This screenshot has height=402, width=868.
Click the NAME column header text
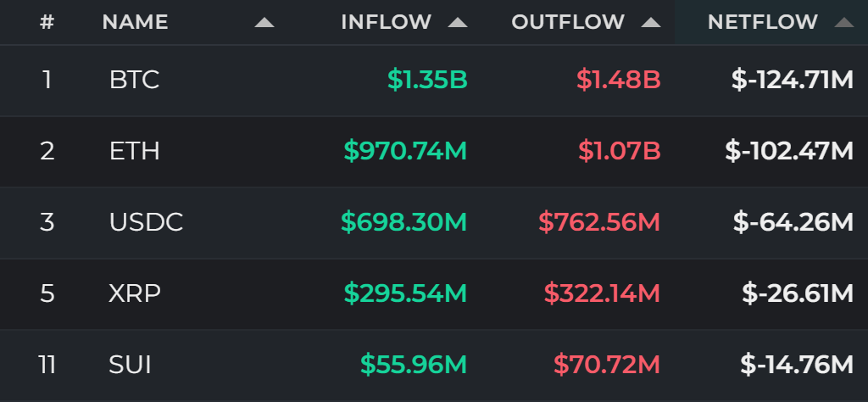tap(135, 22)
